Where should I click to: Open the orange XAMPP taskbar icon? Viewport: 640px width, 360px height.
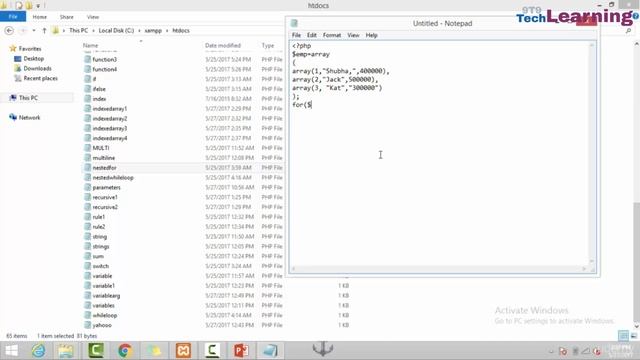183,351
